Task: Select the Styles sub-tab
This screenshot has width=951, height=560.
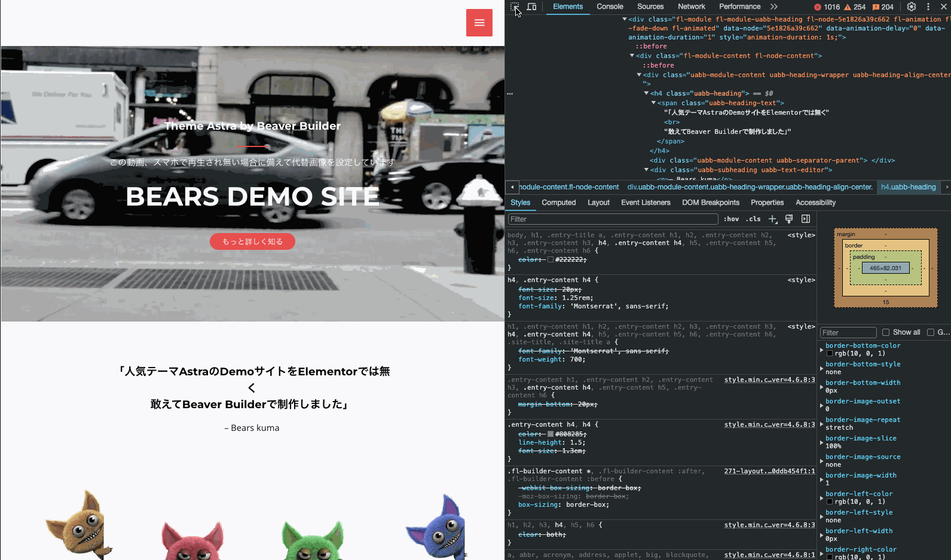Action: (520, 203)
